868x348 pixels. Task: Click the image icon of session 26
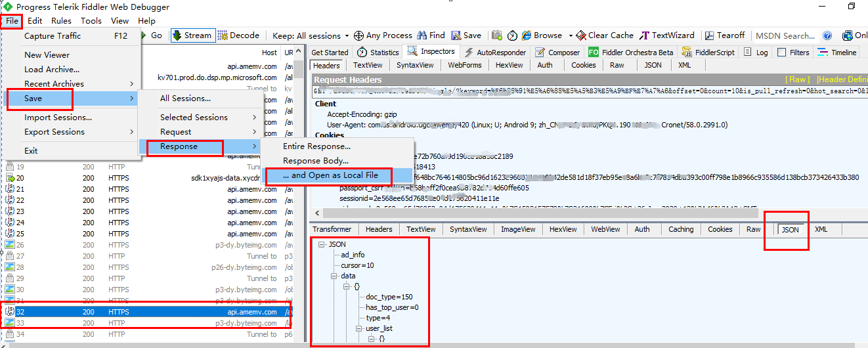(x=10, y=245)
